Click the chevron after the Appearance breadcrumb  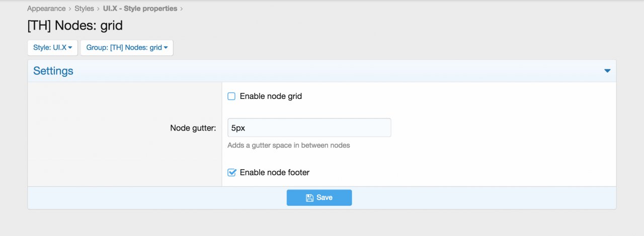click(x=70, y=9)
